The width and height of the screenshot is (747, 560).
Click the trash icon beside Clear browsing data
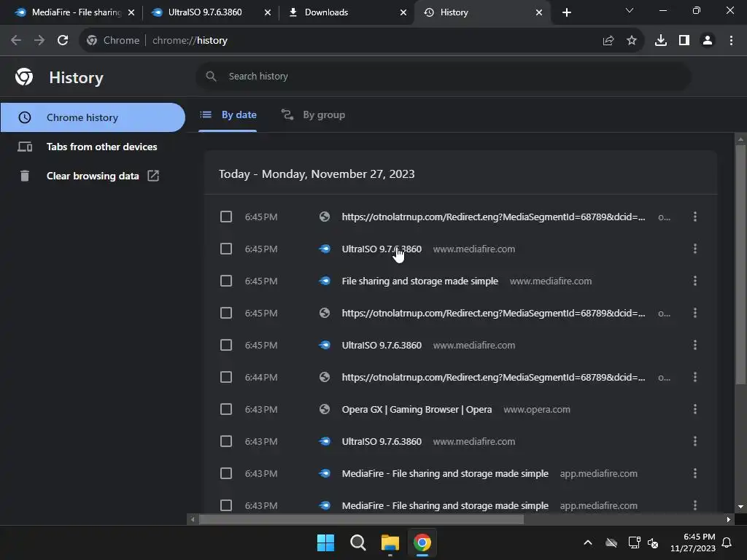click(25, 176)
